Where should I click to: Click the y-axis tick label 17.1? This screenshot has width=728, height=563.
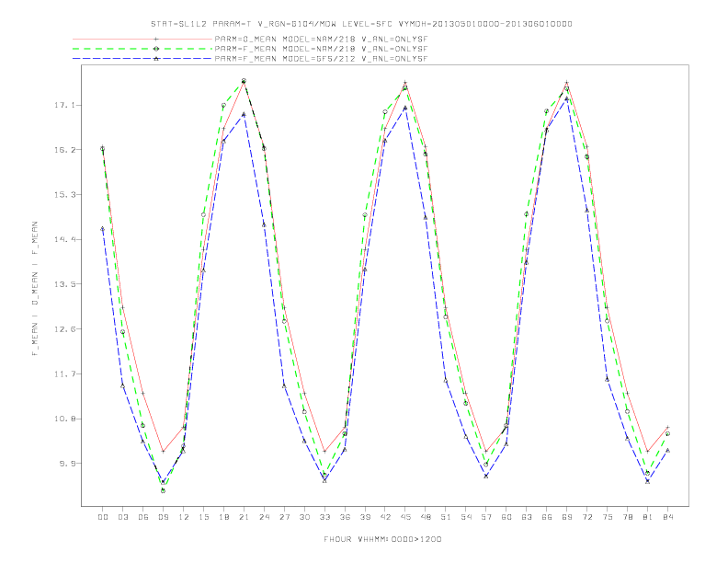pyautogui.click(x=63, y=106)
